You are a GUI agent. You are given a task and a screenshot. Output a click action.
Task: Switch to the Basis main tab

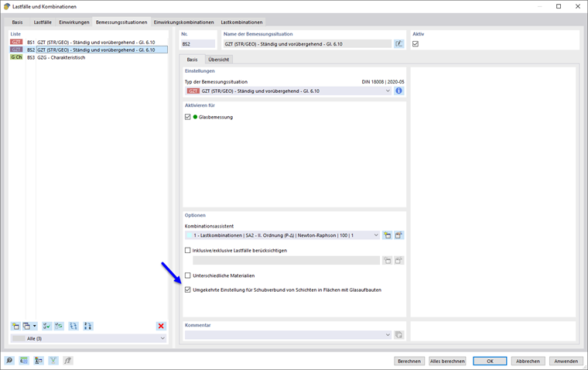click(17, 22)
